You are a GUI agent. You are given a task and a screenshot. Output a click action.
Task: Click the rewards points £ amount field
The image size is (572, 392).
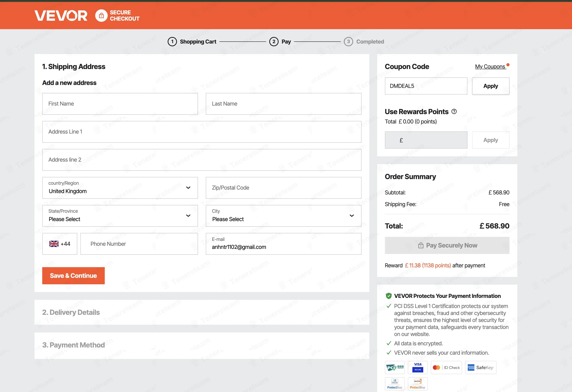coord(426,140)
